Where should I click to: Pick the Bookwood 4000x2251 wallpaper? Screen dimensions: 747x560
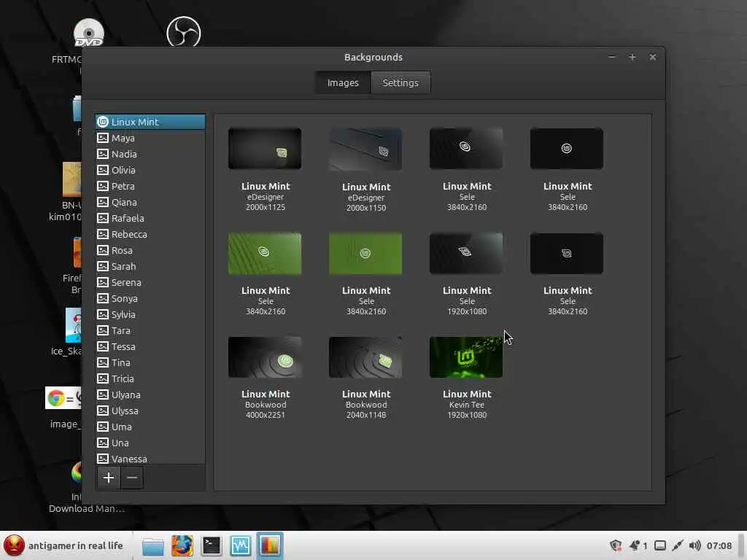[x=265, y=357]
